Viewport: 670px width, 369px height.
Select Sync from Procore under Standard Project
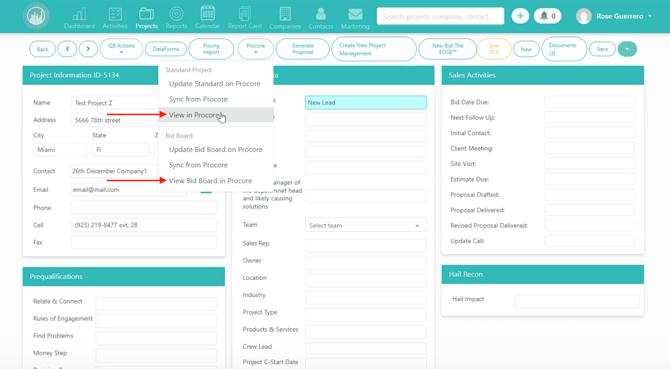(198, 99)
